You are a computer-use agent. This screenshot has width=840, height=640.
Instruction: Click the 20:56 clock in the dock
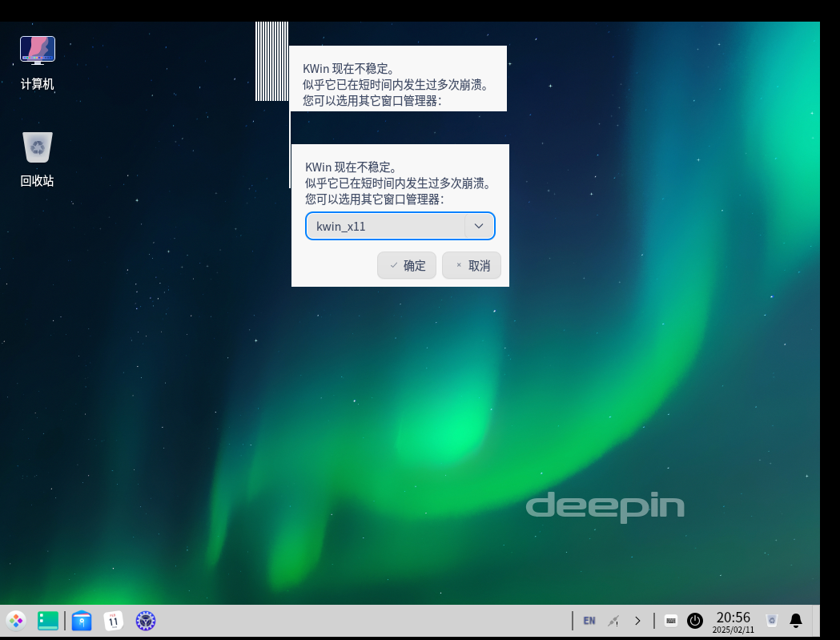(733, 620)
